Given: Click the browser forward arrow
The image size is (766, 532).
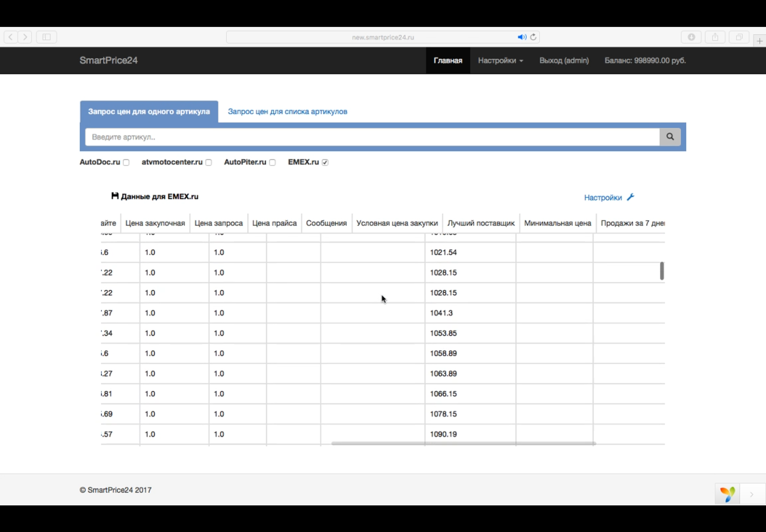Looking at the screenshot, I should pos(25,37).
